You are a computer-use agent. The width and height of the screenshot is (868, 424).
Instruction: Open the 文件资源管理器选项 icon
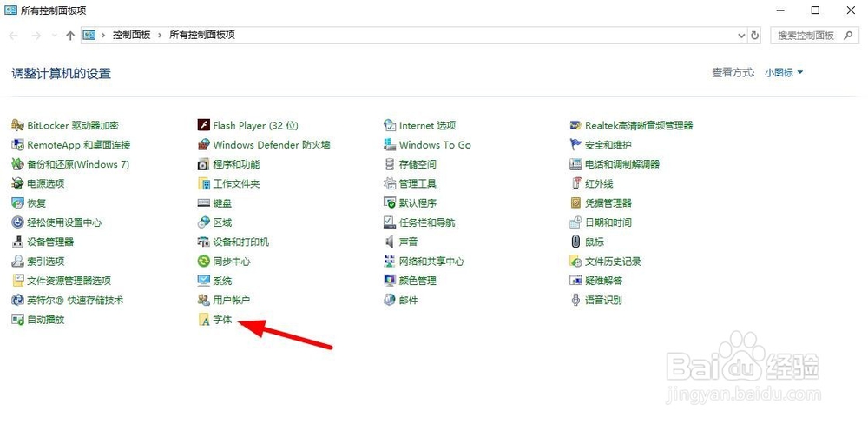tap(17, 281)
